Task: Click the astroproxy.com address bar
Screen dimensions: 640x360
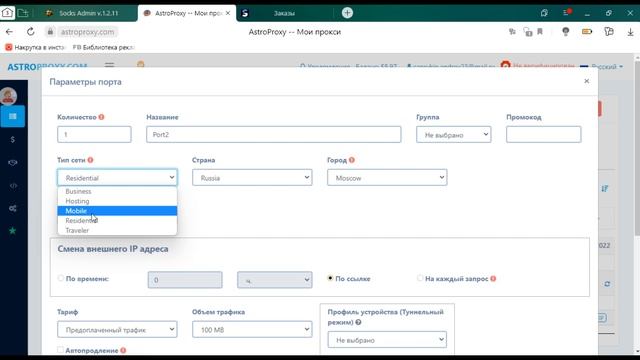Action: coord(87,32)
